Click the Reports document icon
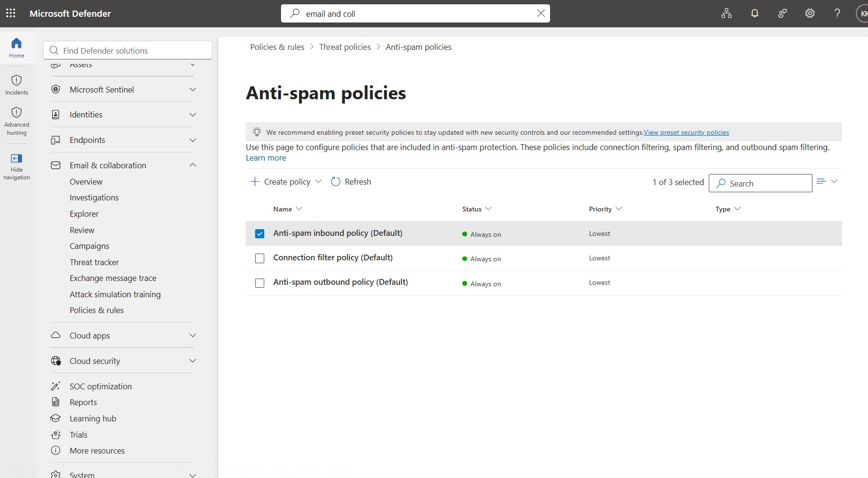The image size is (868, 478). click(56, 402)
